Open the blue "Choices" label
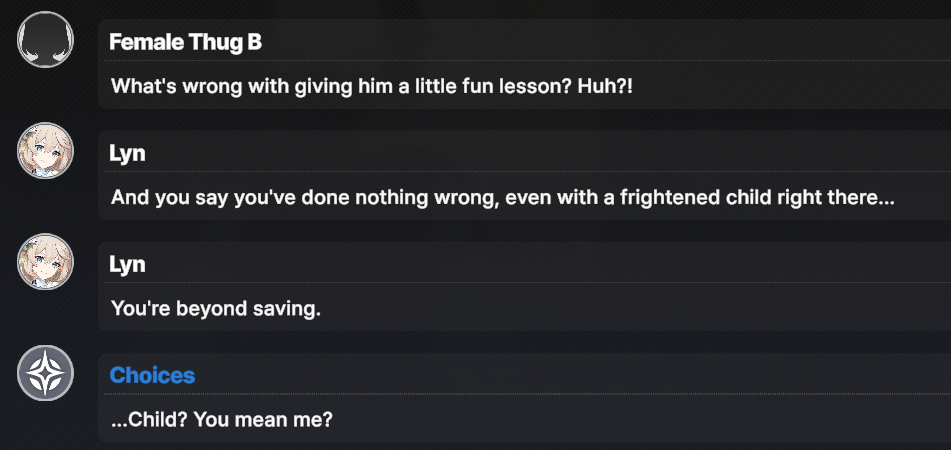 point(152,375)
